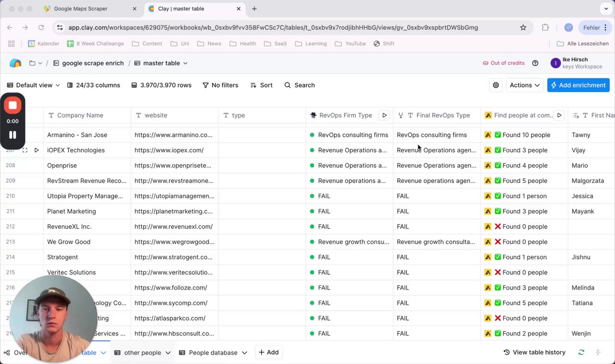615x364 pixels.
Task: Select the Final RevOps Type column header
Action: pos(437,115)
